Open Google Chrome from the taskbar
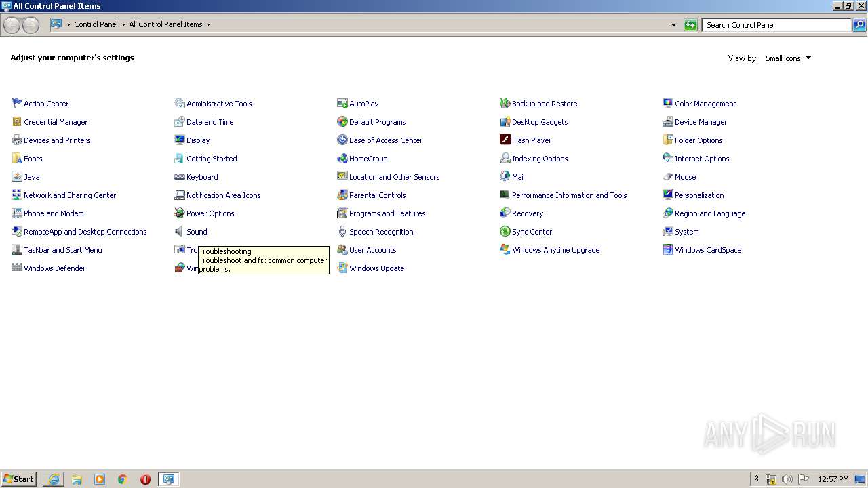Image resolution: width=868 pixels, height=488 pixels. 122,479
